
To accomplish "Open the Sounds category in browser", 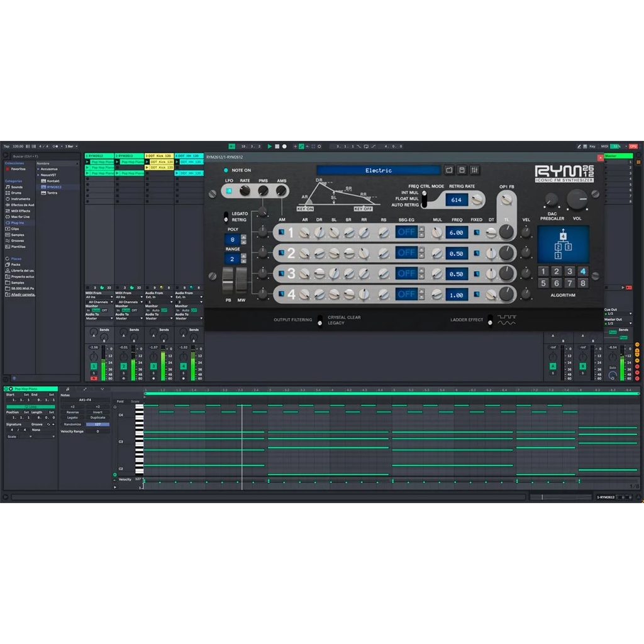I will click(x=17, y=187).
